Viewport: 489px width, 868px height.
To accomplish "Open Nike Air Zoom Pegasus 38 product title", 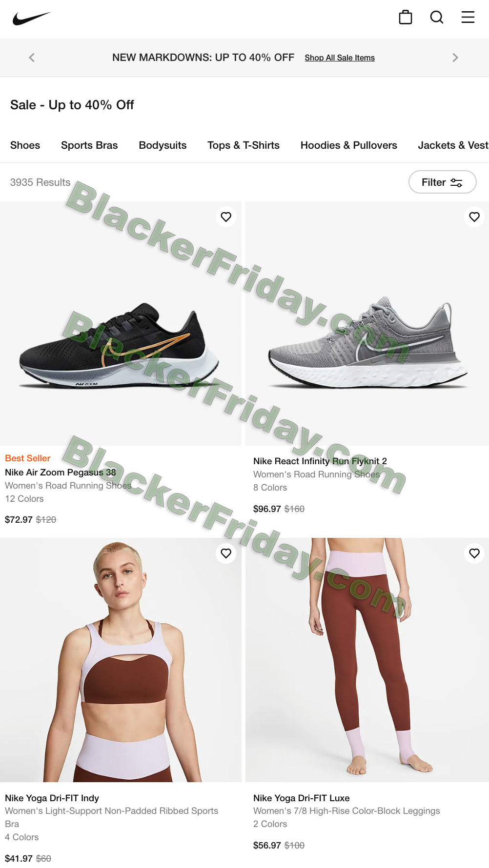I will 61,472.
